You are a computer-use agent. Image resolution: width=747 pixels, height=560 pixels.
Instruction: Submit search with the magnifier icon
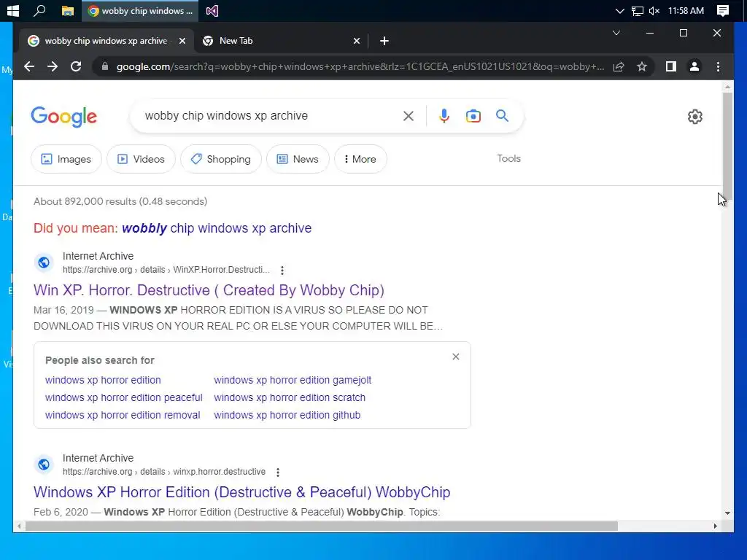502,116
